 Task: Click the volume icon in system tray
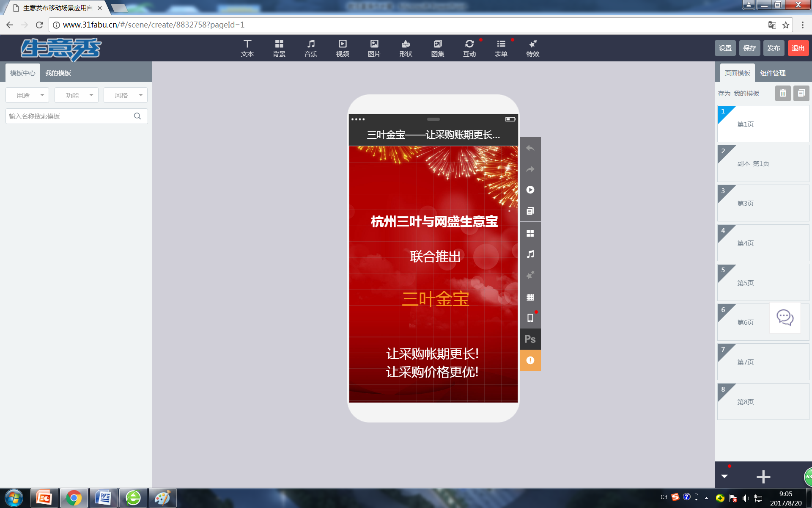click(x=746, y=498)
